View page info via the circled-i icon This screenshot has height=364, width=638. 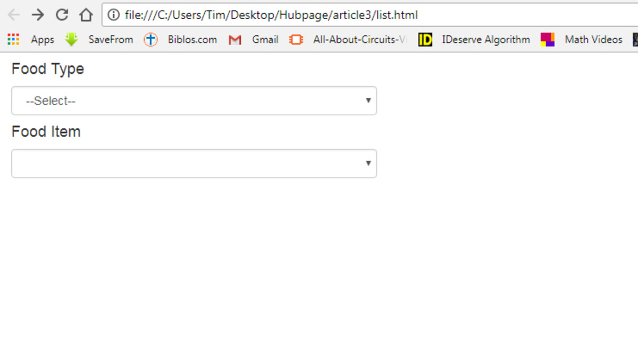click(x=113, y=15)
